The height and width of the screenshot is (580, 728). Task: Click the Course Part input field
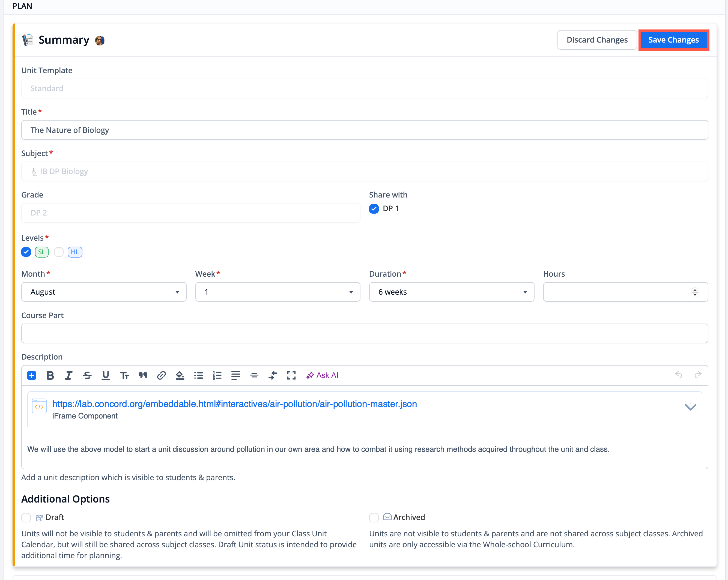click(364, 333)
